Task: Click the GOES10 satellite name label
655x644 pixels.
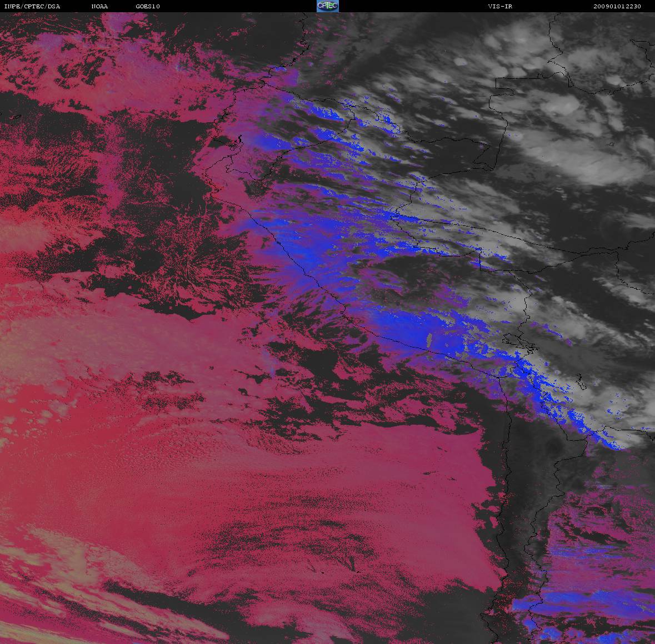Action: coord(148,6)
